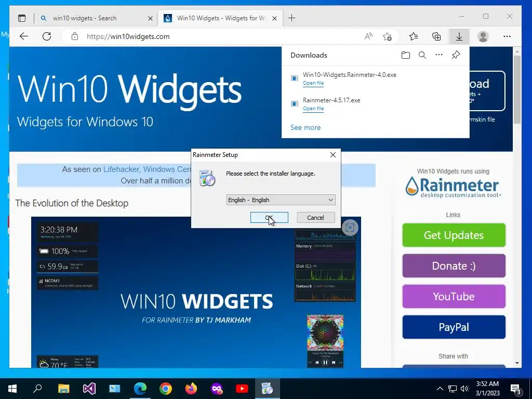Select the Win10 Widgets browser tab
Viewport: 532px width, 399px height.
click(x=220, y=18)
